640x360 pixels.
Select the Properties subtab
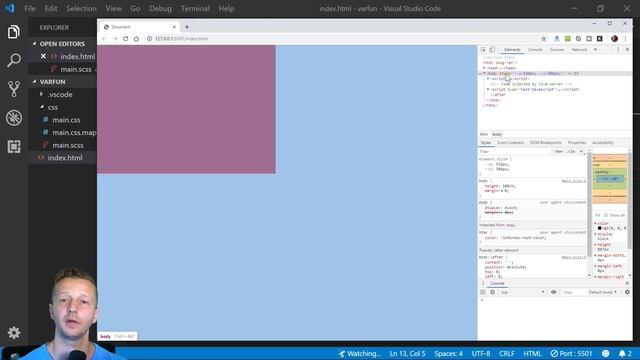tap(577, 142)
